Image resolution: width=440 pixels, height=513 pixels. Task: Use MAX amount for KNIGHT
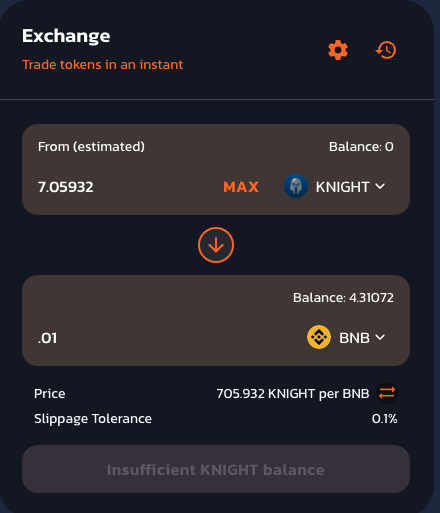pyautogui.click(x=241, y=187)
